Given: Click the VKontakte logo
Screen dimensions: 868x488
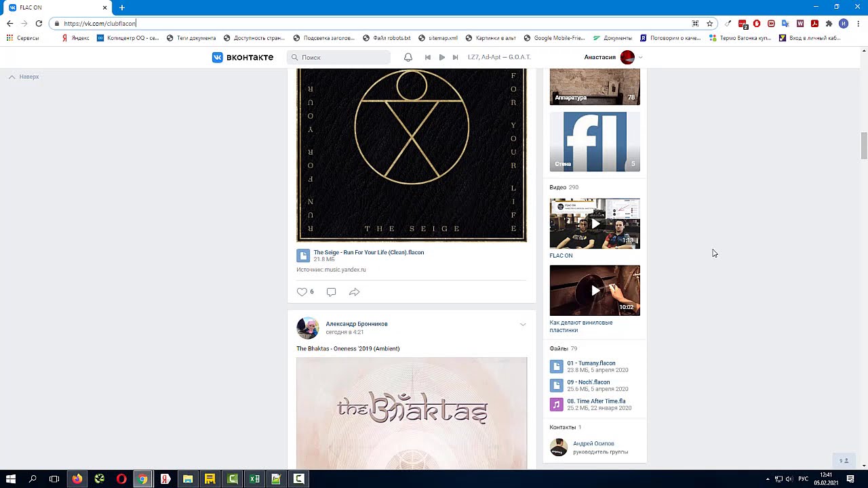Looking at the screenshot, I should point(243,58).
